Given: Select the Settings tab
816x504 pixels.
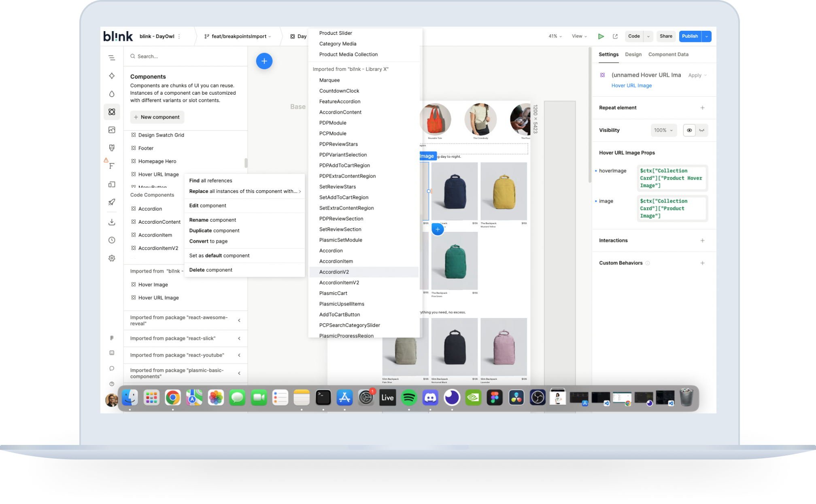Looking at the screenshot, I should pos(608,55).
